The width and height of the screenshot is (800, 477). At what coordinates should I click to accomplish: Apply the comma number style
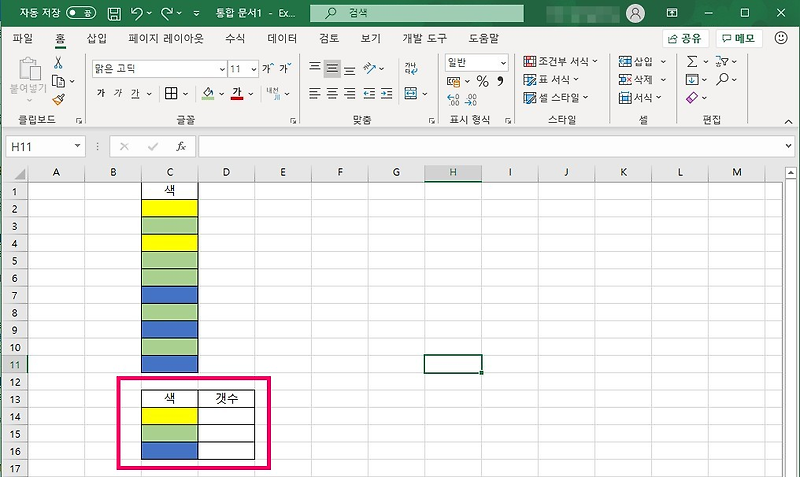coord(500,81)
